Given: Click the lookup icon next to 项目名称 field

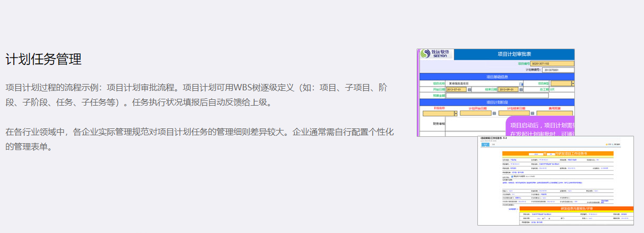Looking at the screenshot, I should pyautogui.click(x=521, y=83).
